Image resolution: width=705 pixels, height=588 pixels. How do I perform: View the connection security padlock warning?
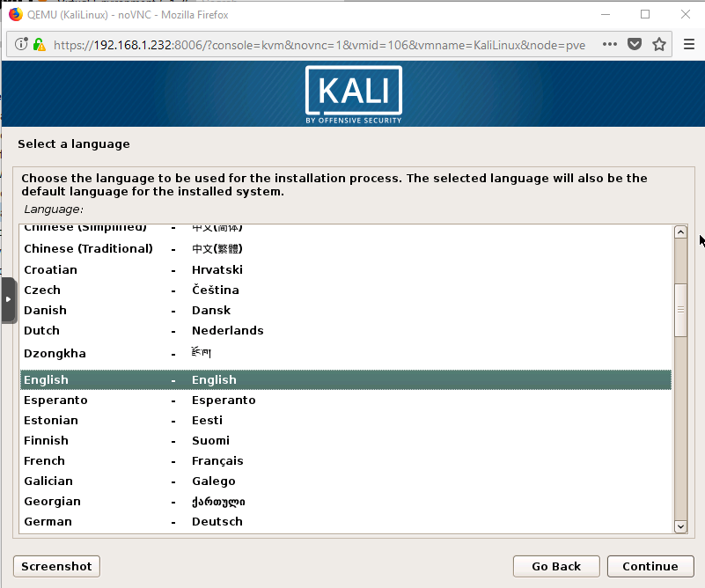(39, 44)
